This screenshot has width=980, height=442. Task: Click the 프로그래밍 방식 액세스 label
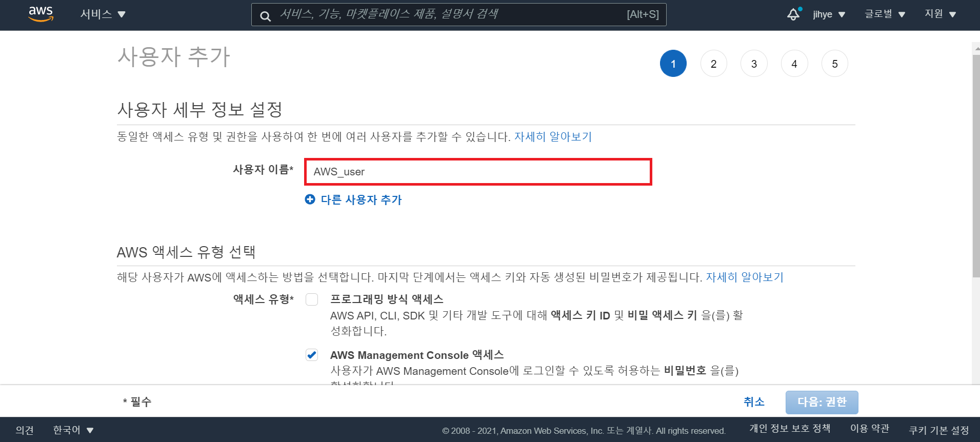coord(387,299)
